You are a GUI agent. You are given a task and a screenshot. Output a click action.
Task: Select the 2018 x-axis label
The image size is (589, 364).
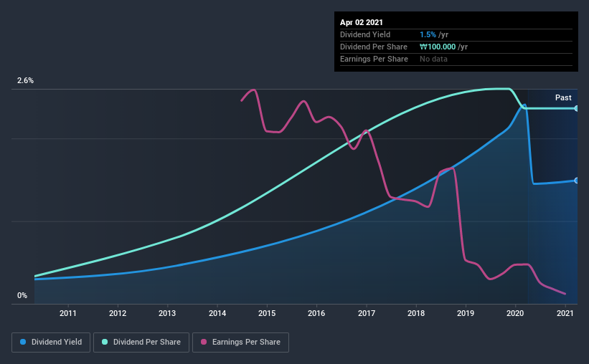click(x=416, y=313)
